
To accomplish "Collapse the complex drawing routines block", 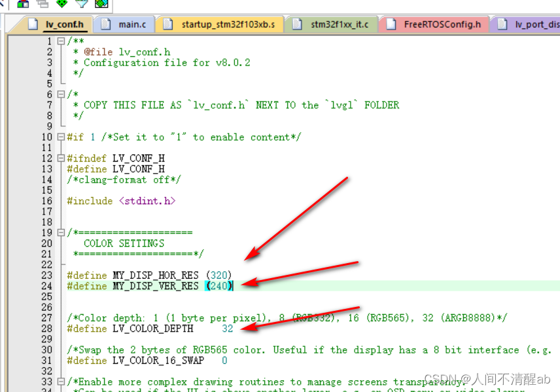I will (x=60, y=382).
